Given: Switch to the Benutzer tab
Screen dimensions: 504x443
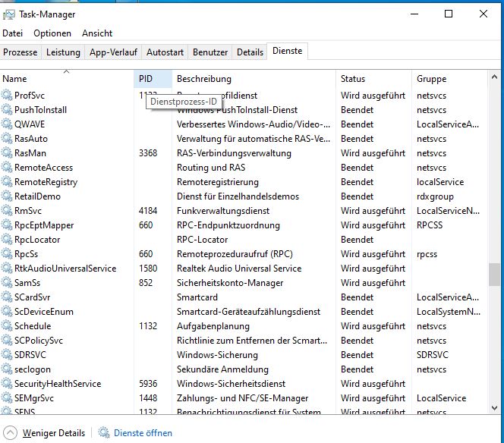Looking at the screenshot, I should click(210, 52).
